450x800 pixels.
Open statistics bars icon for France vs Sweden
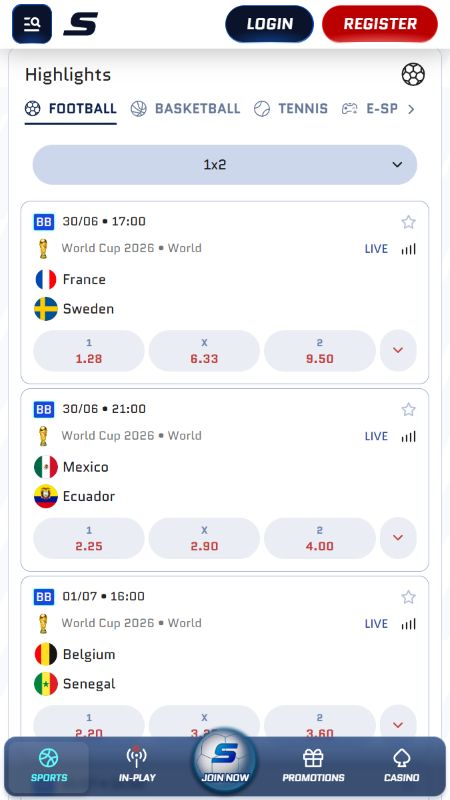[408, 248]
